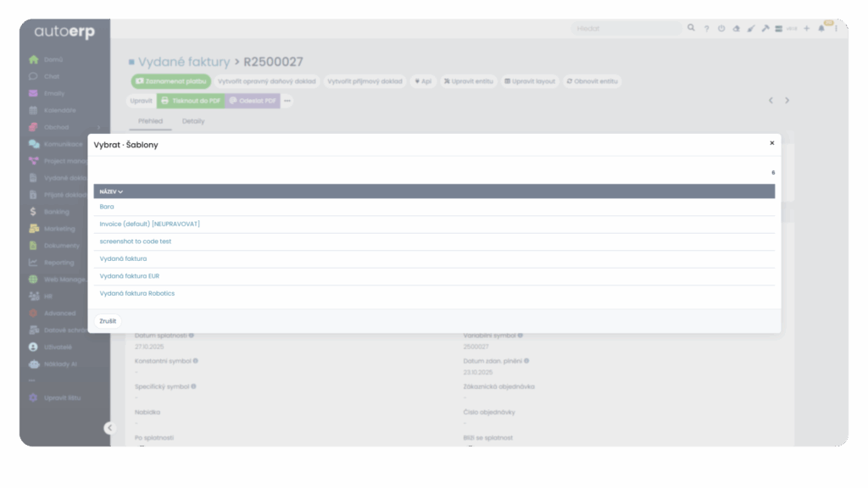868x488 pixels.
Task: Switch to the Detaily tab
Action: (x=193, y=121)
